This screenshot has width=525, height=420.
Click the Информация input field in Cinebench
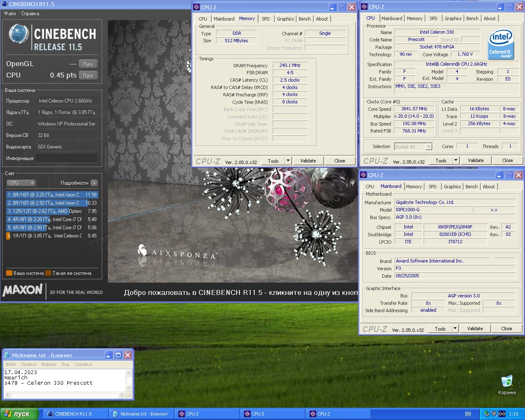pyautogui.click(x=67, y=158)
